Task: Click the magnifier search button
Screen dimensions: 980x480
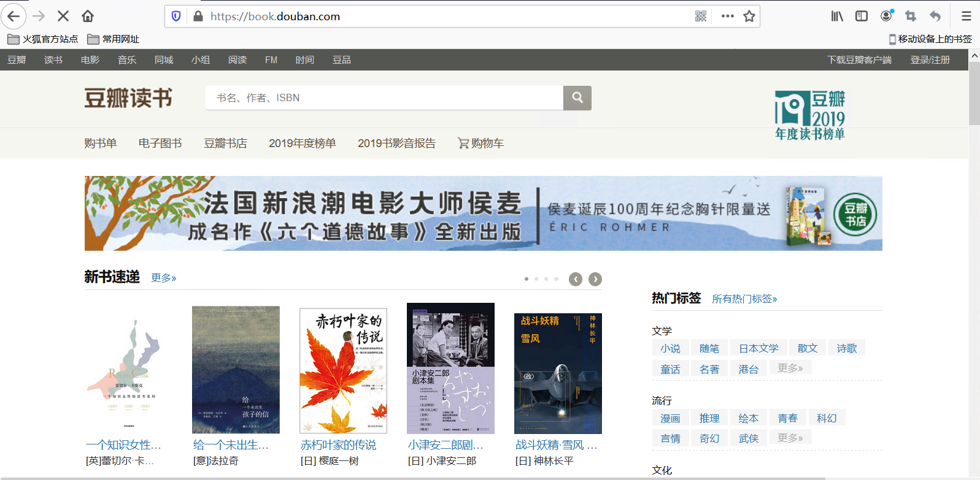Action: [577, 97]
